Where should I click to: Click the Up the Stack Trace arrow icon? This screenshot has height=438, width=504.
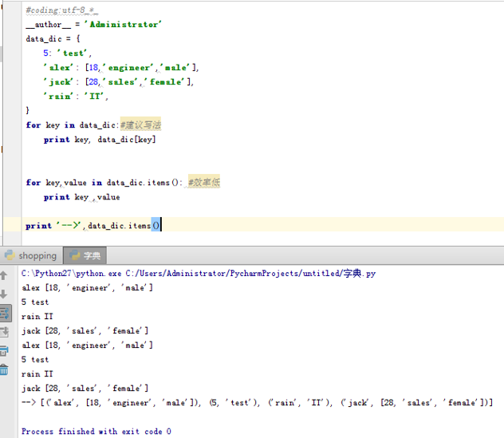coord(3,275)
